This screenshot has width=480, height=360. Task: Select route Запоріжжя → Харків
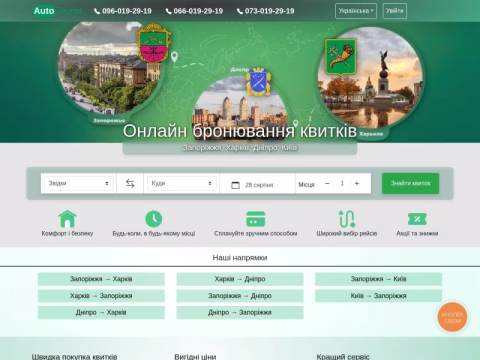click(101, 279)
